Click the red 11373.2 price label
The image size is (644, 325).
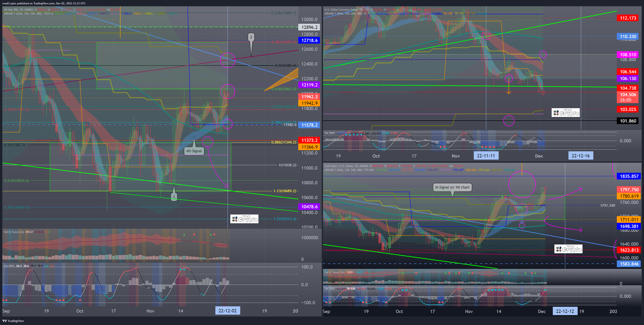coord(309,140)
